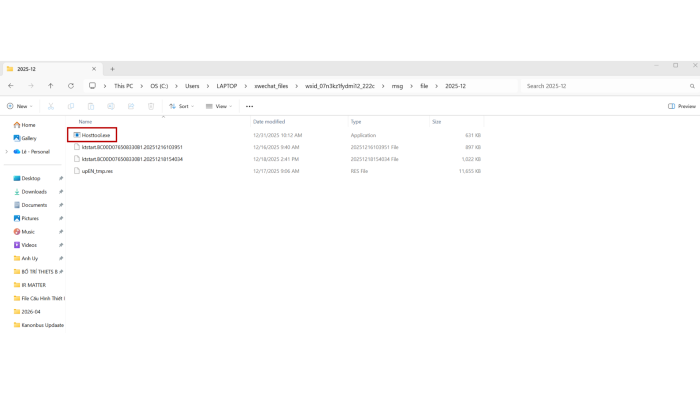Open the chevron after OS (C:)

click(176, 86)
